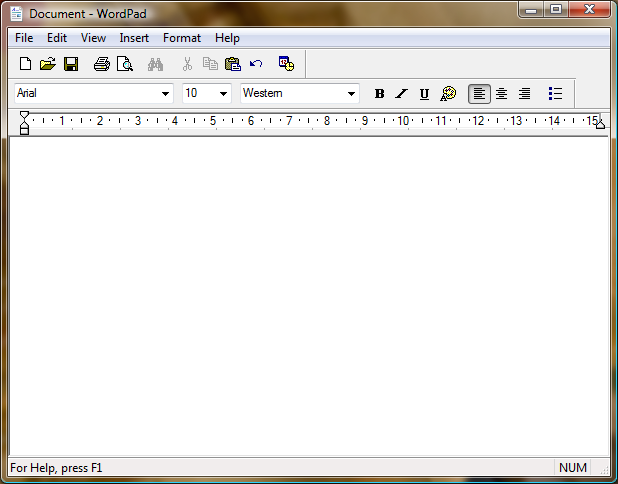Click in the blank document text area
The width and height of the screenshot is (618, 484).
(309, 296)
